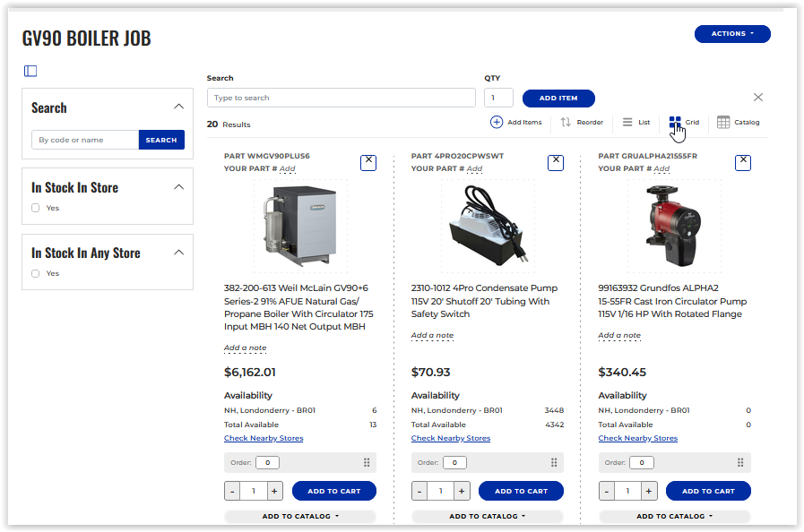
Task: Click the Weil McLain GV90+6 product title
Action: click(x=299, y=307)
